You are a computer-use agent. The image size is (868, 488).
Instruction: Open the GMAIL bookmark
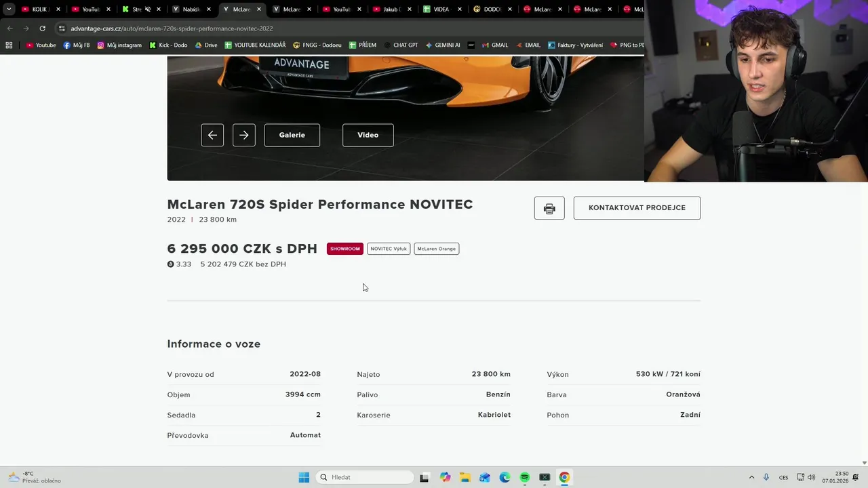495,45
